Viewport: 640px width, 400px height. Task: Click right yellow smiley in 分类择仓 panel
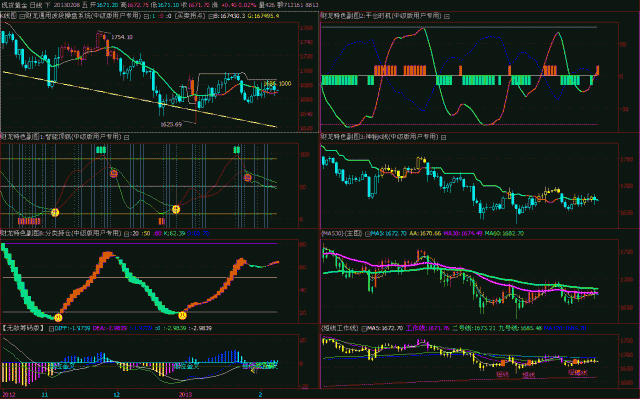[182, 316]
